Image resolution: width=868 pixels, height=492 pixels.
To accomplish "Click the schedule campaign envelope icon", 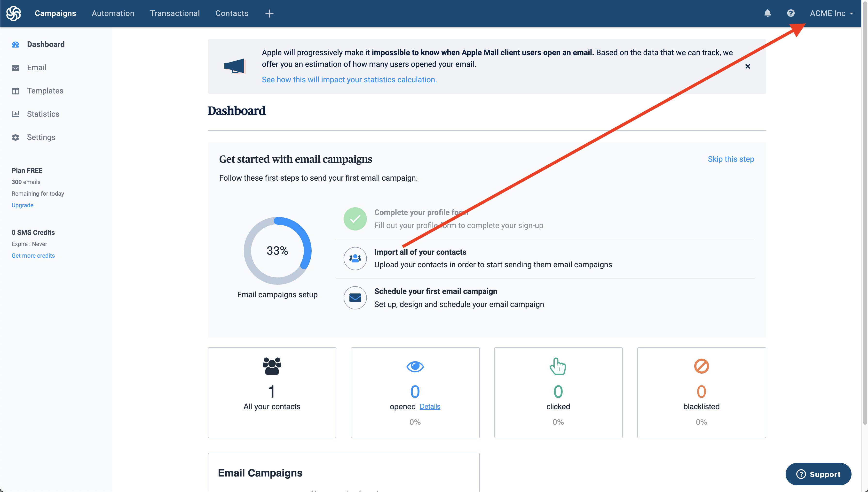I will [355, 298].
